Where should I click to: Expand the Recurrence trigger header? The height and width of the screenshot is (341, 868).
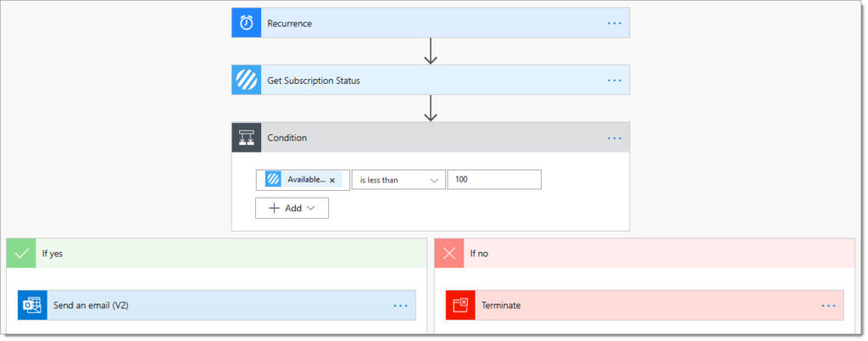click(x=431, y=23)
